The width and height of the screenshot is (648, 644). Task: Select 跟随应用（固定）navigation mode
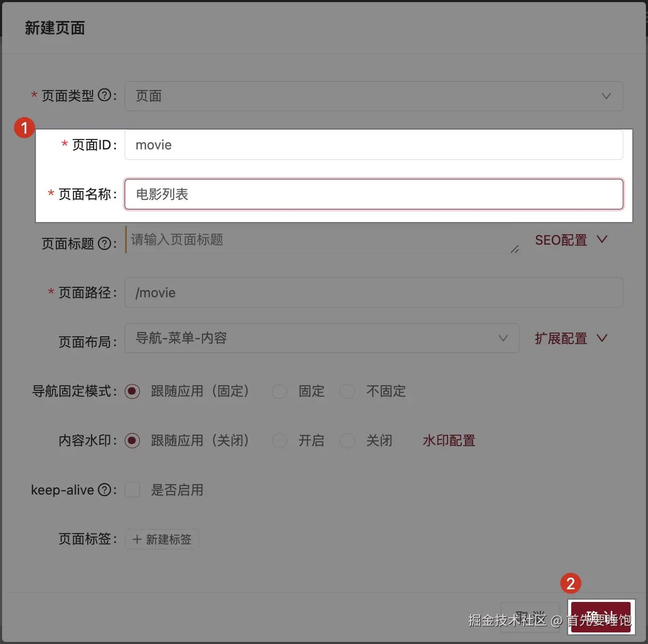(x=132, y=391)
